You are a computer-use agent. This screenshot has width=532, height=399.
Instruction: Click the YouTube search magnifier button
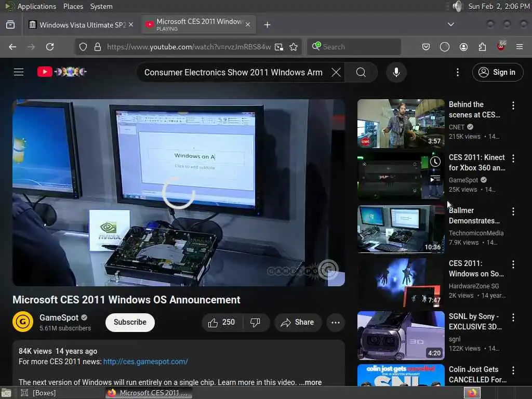tap(361, 72)
